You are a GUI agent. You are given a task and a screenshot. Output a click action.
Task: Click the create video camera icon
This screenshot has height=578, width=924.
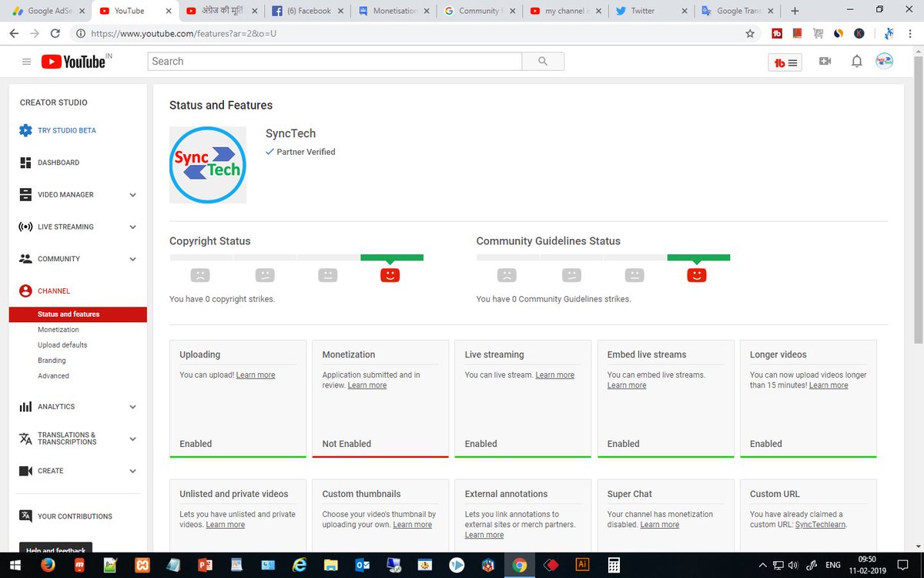(825, 62)
